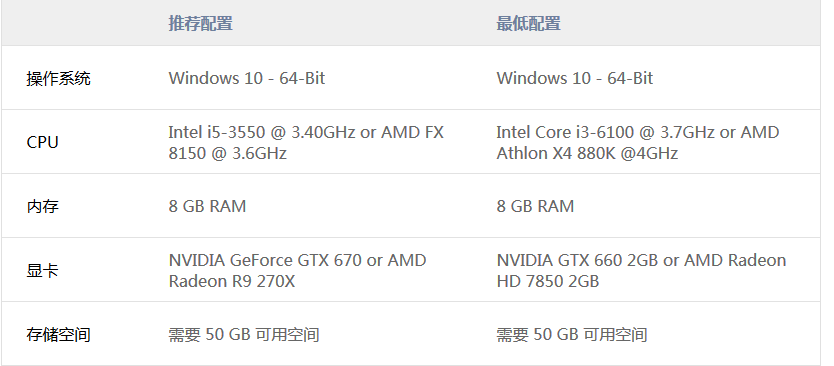Screen dimensions: 834x366
Task: Click recommended 8 GB RAM cell
Action: (207, 206)
